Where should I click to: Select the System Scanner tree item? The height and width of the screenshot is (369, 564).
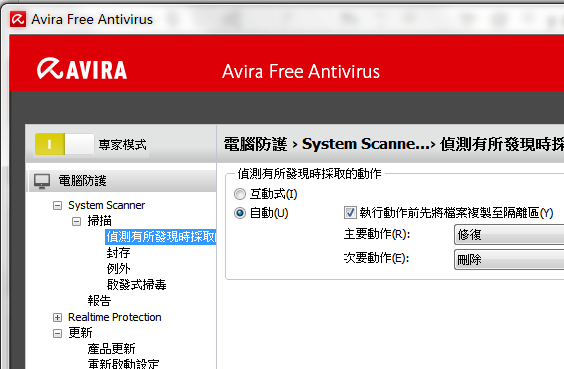pos(106,205)
